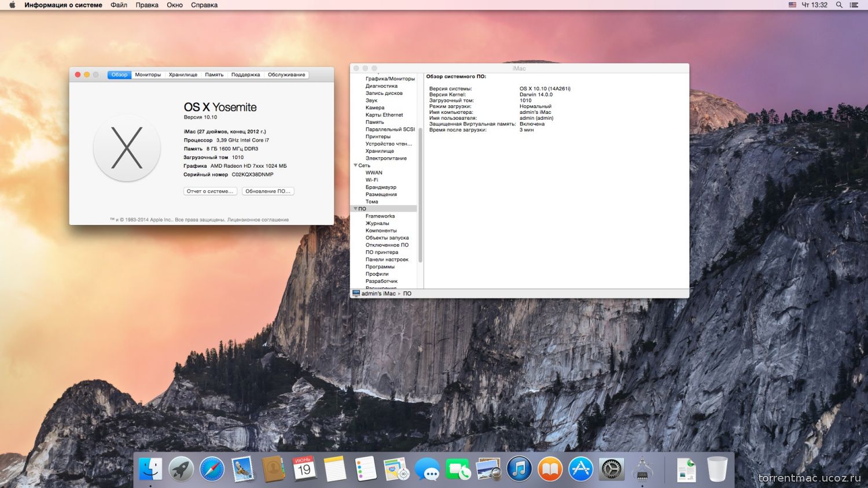The image size is (868, 488).
Task: Open the Apple menu
Action: [x=12, y=5]
